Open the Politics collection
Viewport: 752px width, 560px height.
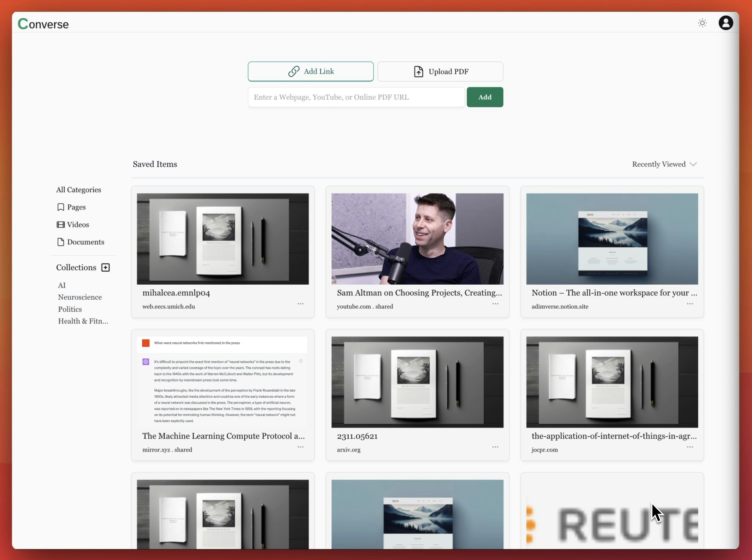click(x=70, y=309)
